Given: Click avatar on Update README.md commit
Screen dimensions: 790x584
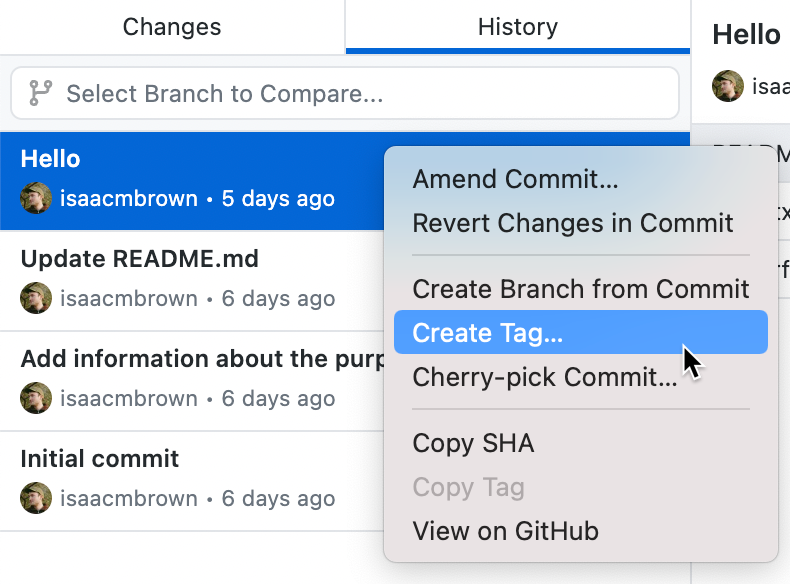Looking at the screenshot, I should (x=36, y=298).
